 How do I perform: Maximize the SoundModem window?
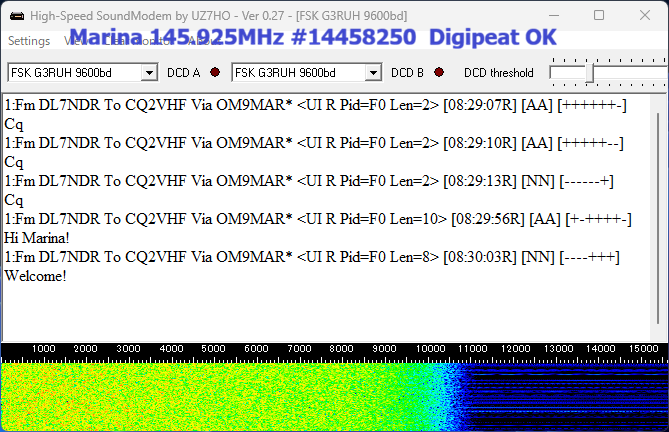[599, 15]
